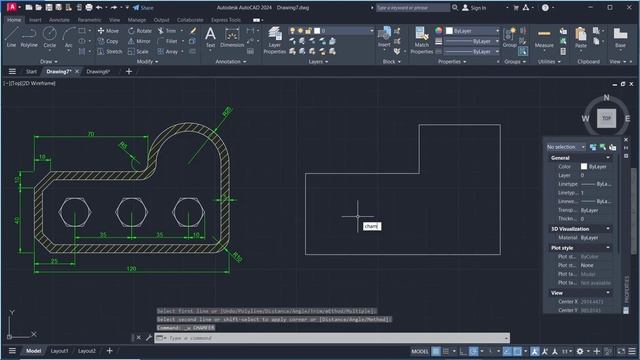This screenshot has height=360, width=640.
Task: Toggle object snap tracking in status bar
Action: pyautogui.click(x=507, y=351)
